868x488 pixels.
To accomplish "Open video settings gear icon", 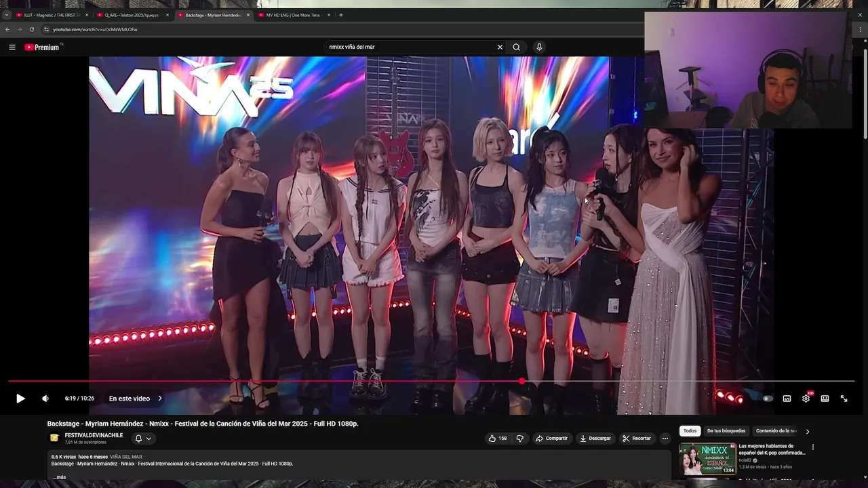I will pyautogui.click(x=806, y=399).
